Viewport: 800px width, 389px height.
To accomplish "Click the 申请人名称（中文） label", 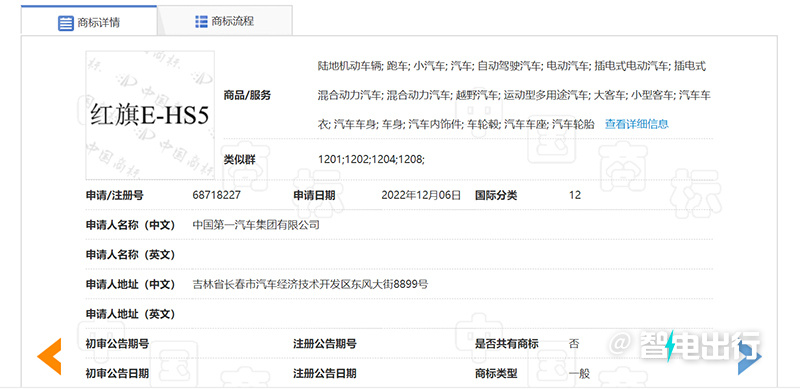I will 130,225.
